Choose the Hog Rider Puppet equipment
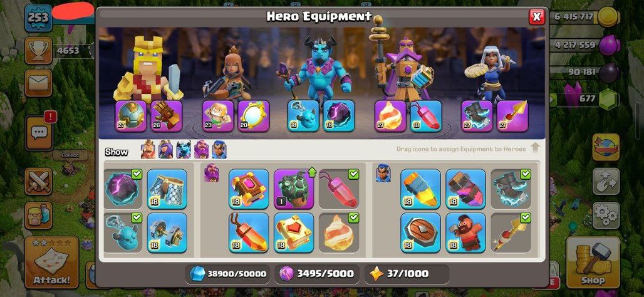This screenshot has width=644, height=297. pos(465,232)
